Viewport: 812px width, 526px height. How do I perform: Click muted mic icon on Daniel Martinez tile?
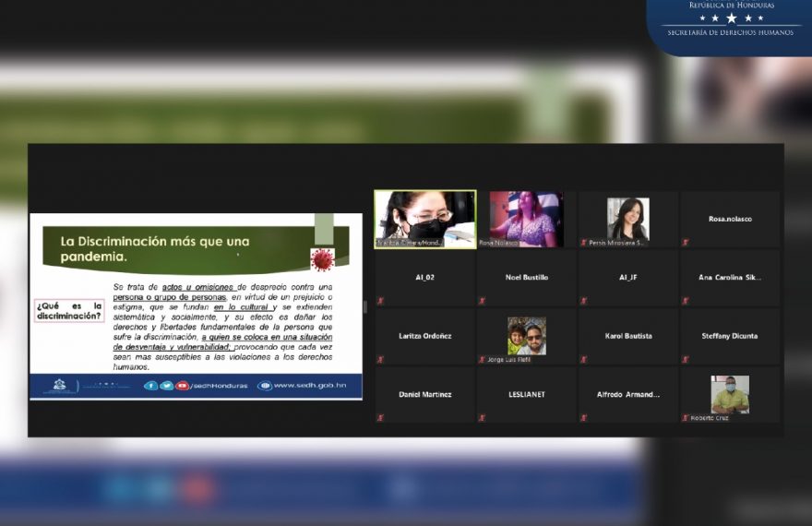pos(380,418)
